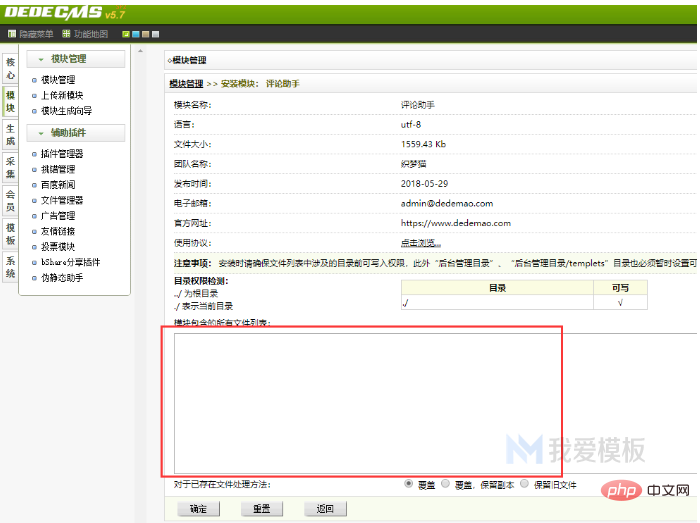The height and width of the screenshot is (523, 700).
Task: Switch to the 系统 side tab
Action: [10, 267]
